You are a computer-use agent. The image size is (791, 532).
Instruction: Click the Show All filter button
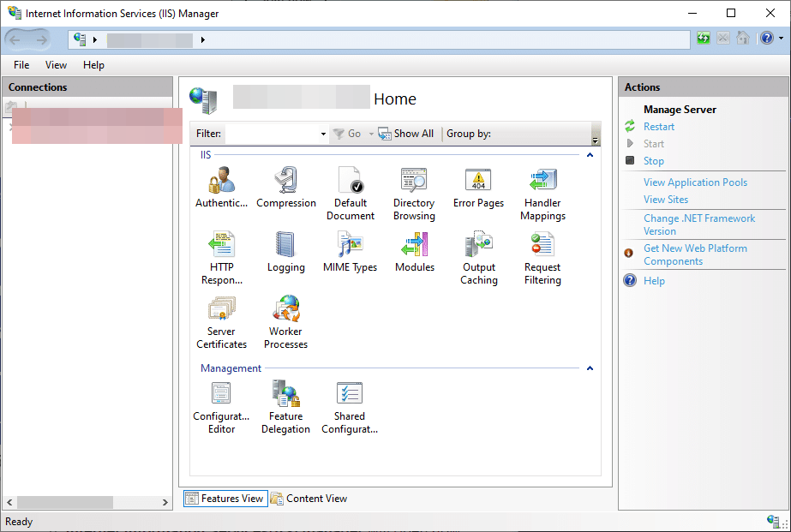[406, 134]
